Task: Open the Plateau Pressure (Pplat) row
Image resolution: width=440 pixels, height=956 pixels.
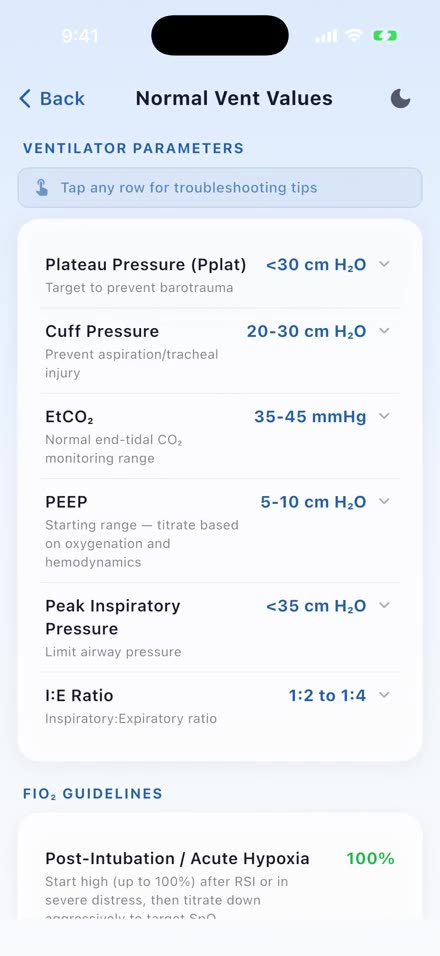Action: coord(219,274)
